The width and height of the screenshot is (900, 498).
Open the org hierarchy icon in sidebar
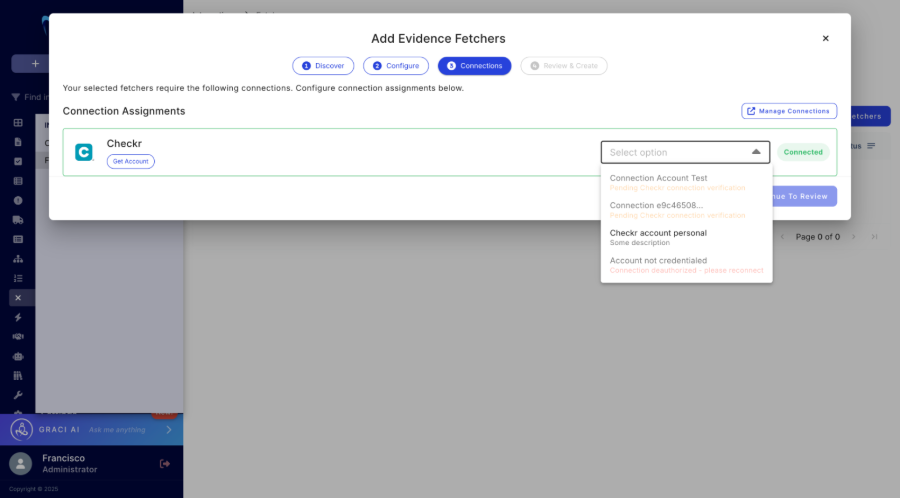point(18,259)
